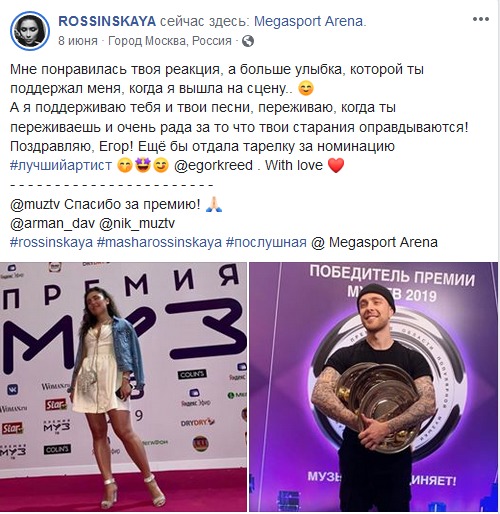Open the Megasport Arena location link
Image resolution: width=500 pixels, height=514 pixels.
tap(310, 21)
